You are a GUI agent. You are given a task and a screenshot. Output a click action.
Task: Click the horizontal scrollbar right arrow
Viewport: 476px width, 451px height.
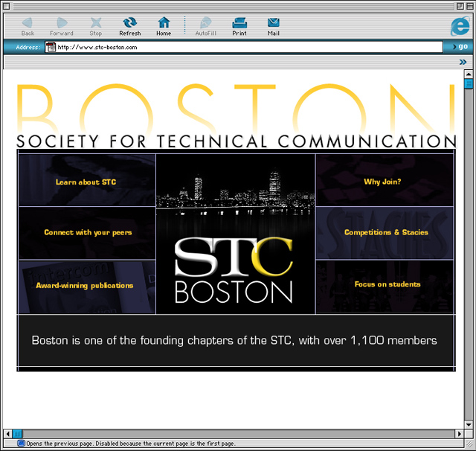click(x=460, y=434)
